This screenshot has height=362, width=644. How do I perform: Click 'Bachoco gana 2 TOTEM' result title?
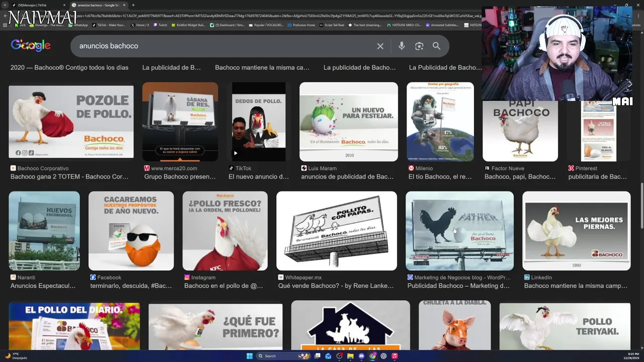click(69, 176)
